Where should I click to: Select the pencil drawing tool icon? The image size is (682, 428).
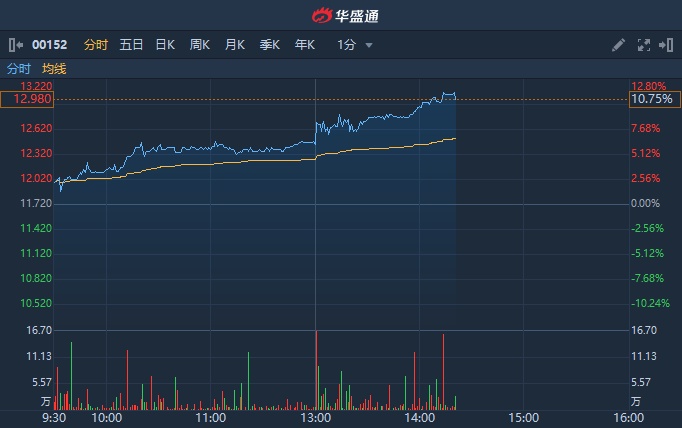point(618,45)
